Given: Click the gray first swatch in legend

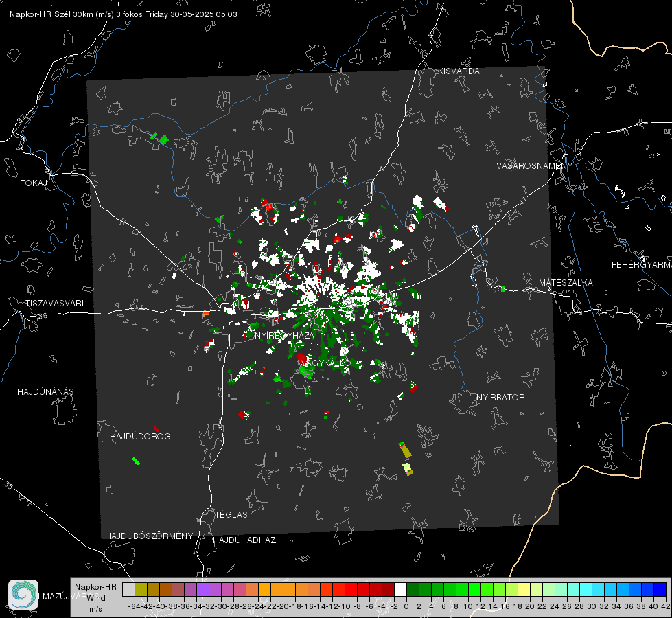Looking at the screenshot, I should pyautogui.click(x=128, y=589).
